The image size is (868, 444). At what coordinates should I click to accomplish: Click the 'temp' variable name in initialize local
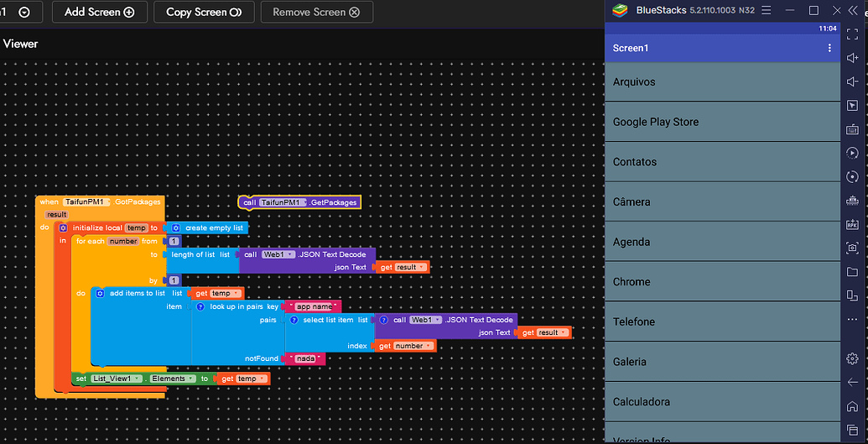(137, 227)
